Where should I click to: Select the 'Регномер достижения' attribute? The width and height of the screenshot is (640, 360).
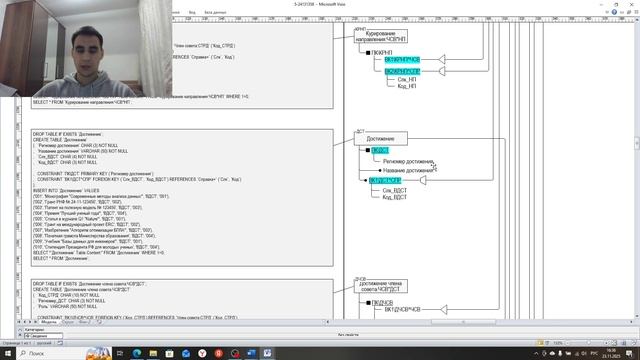[408, 161]
